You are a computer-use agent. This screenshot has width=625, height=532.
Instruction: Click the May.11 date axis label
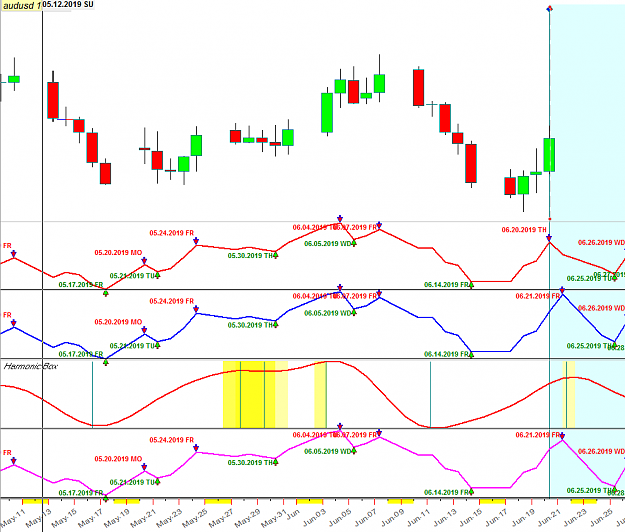[x=13, y=517]
